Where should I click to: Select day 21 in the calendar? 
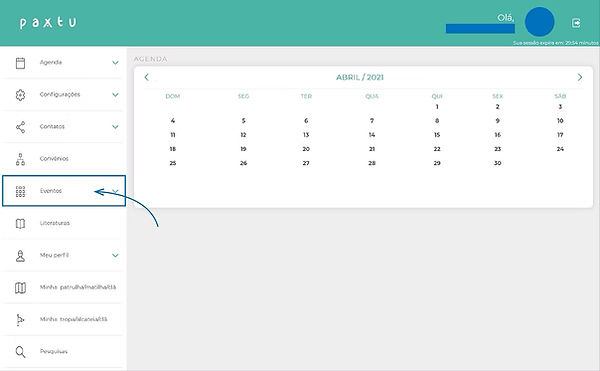pyautogui.click(x=372, y=149)
